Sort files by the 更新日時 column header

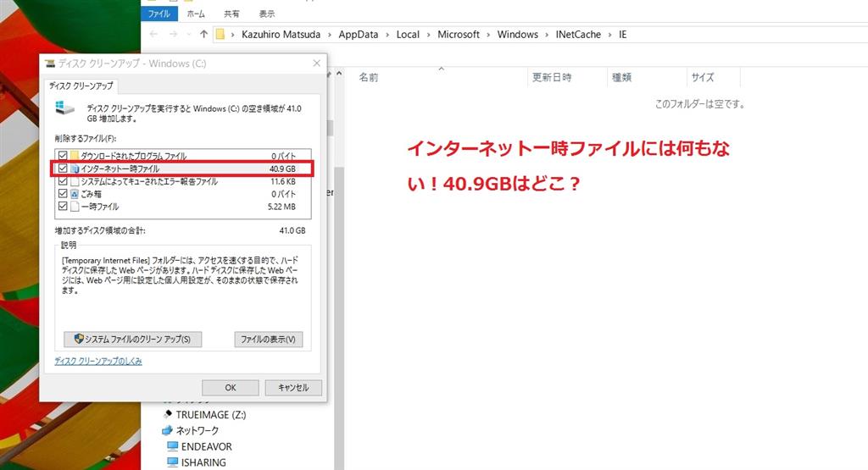[552, 77]
